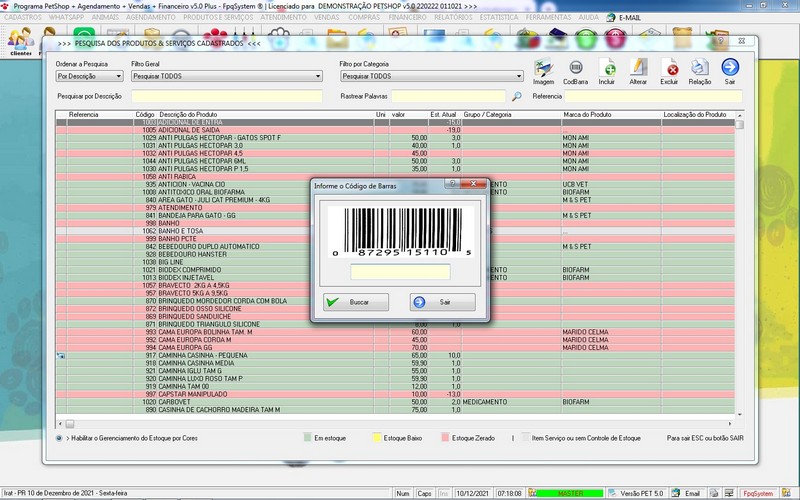Click the Excluir delete product icon

click(x=669, y=71)
